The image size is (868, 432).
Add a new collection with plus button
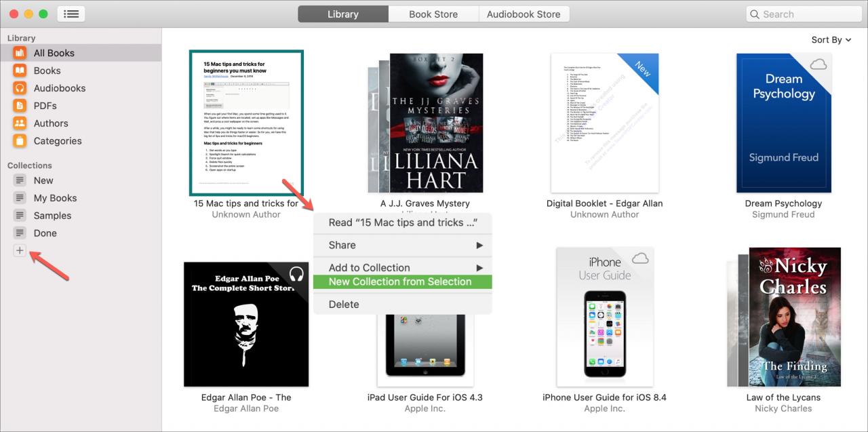point(20,251)
